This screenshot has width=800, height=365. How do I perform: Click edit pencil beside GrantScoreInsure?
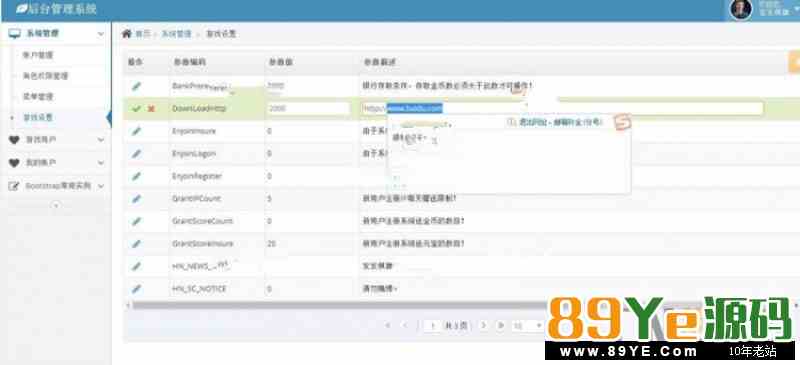pos(136,244)
